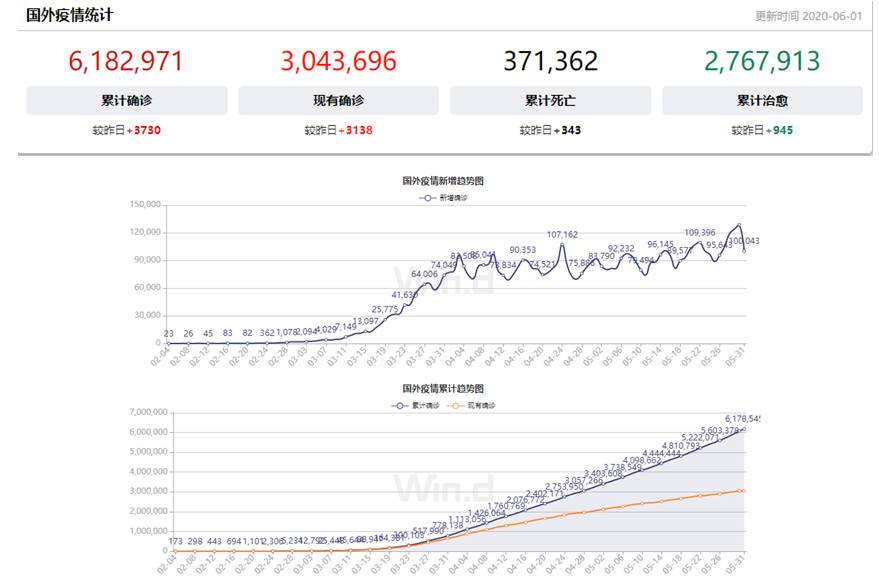
Task: Click the gray 现有确诊 card button
Action: coord(339,100)
